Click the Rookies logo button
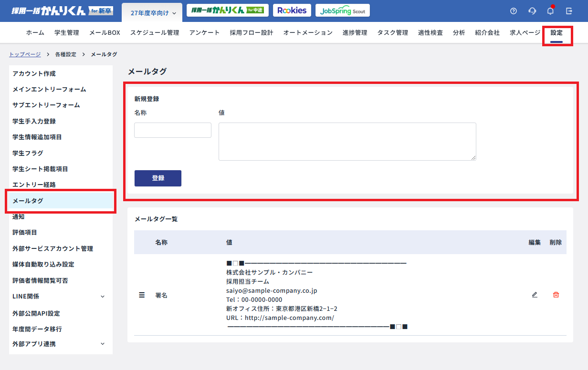 coord(292,10)
